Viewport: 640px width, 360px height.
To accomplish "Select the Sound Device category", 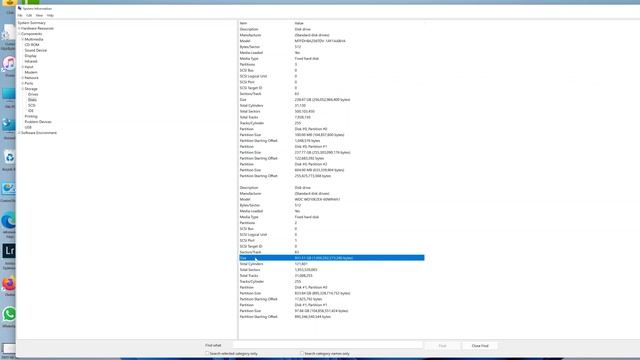I will coord(36,50).
